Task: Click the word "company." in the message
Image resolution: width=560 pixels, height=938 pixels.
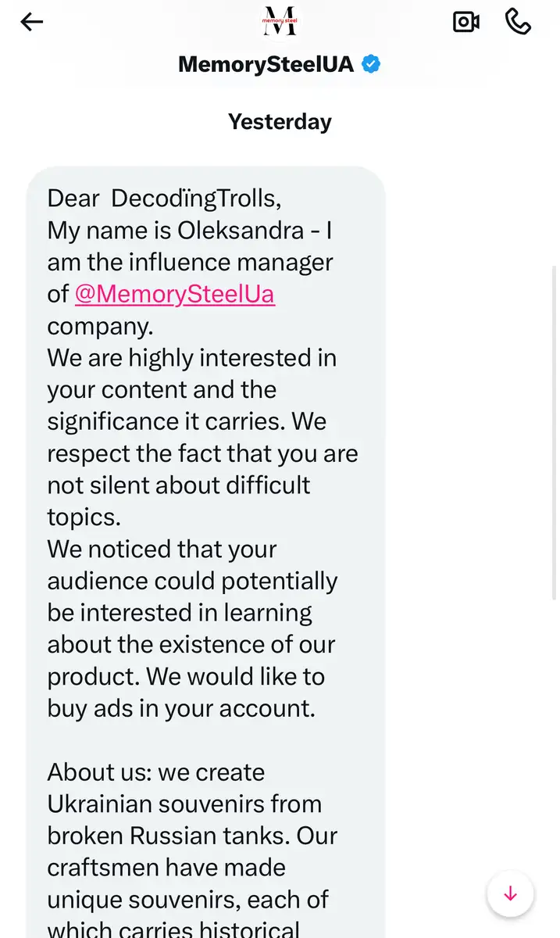Action: (100, 326)
